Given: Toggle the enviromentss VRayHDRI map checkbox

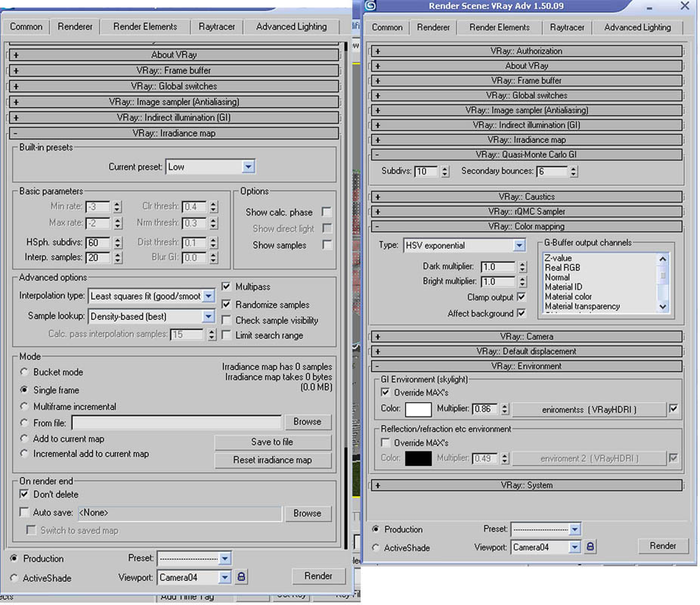Looking at the screenshot, I should tap(674, 408).
